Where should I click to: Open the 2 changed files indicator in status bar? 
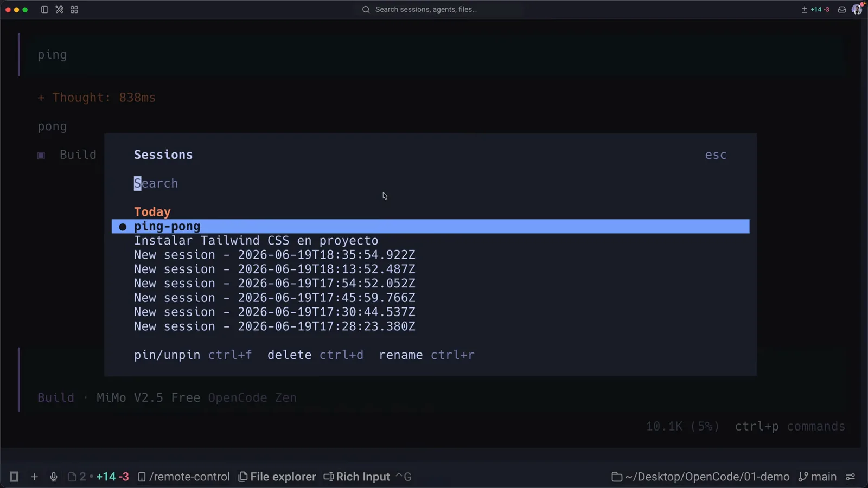[x=98, y=477]
